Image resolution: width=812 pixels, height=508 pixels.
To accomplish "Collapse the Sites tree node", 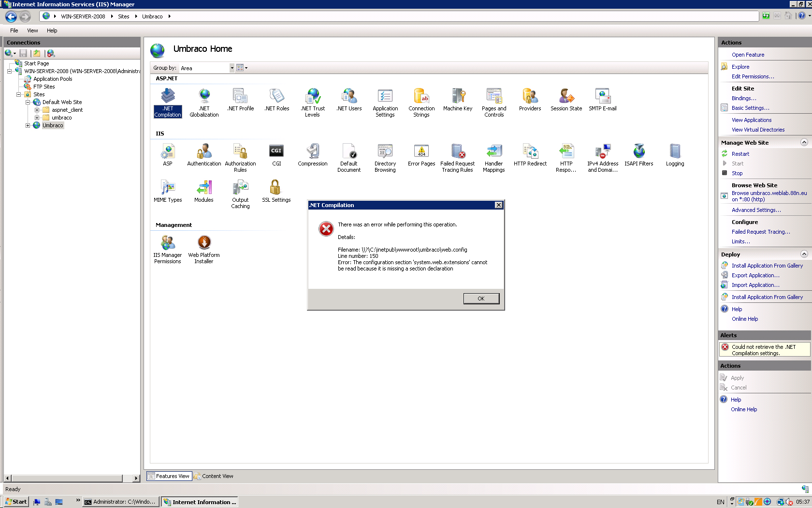I will tap(18, 94).
